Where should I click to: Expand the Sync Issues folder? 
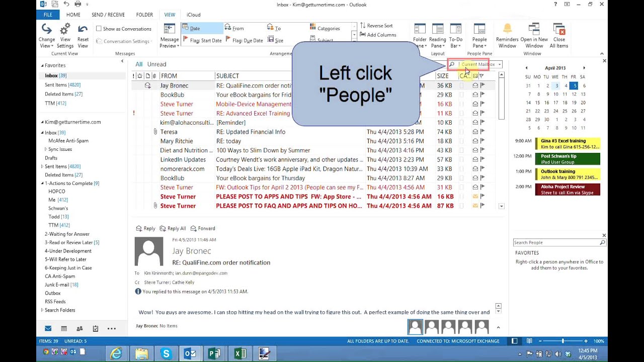tap(46, 149)
